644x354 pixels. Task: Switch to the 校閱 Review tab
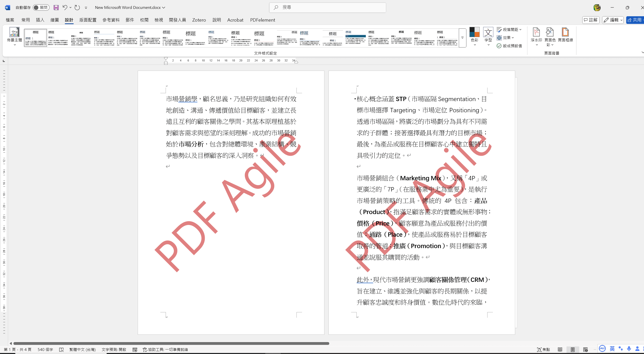pos(144,20)
